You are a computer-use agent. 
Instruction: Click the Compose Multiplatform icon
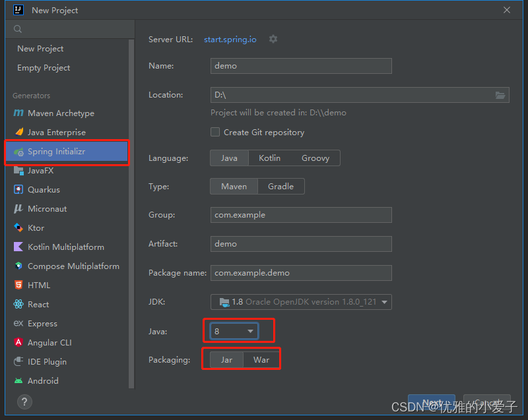(x=18, y=266)
